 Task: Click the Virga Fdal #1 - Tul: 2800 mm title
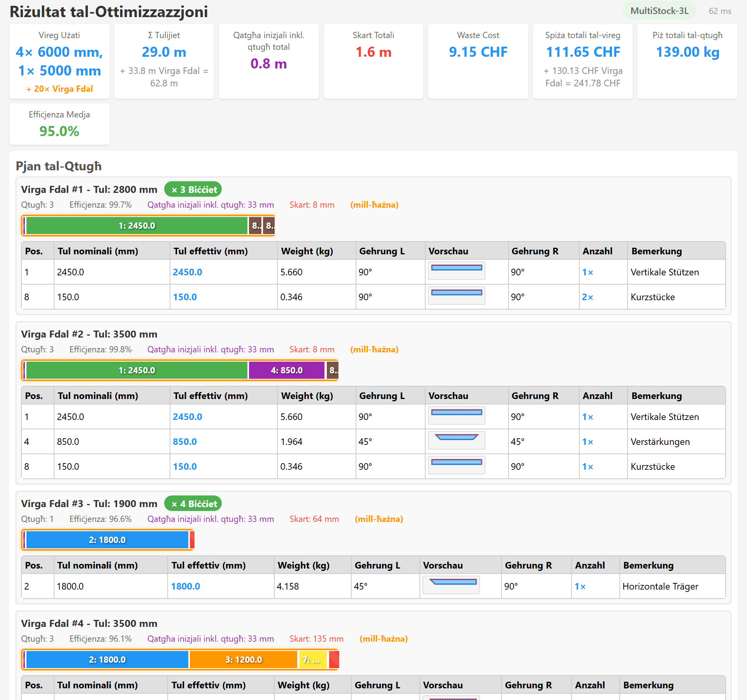89,189
